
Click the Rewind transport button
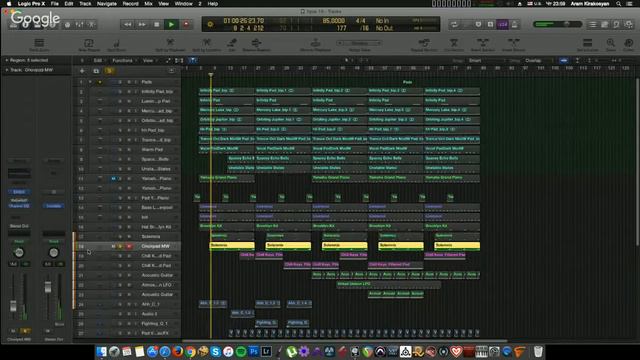coord(127,24)
